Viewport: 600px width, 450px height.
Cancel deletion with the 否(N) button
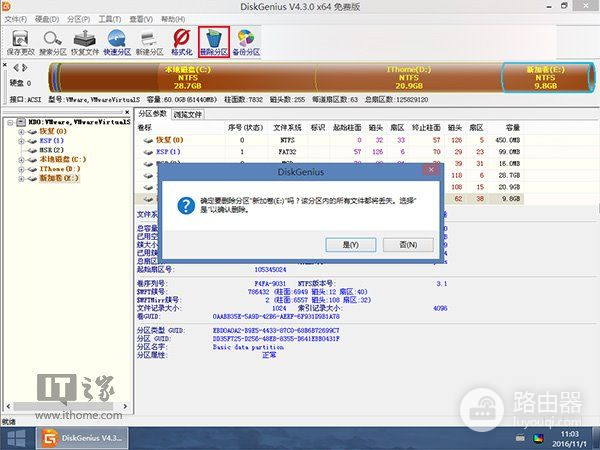407,243
